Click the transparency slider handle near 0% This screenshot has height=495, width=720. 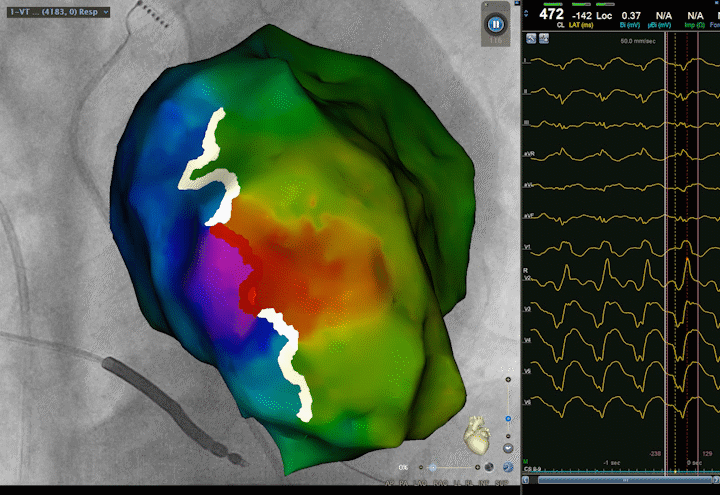[432, 467]
